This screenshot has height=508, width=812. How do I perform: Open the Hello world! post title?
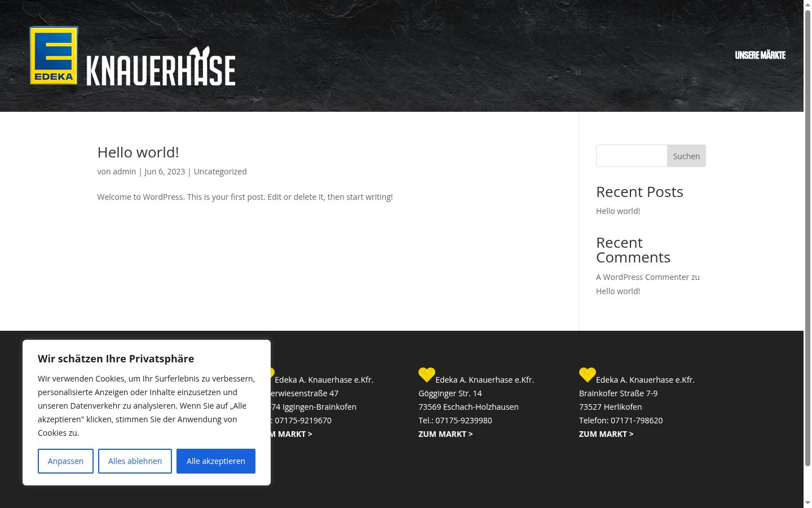click(138, 152)
